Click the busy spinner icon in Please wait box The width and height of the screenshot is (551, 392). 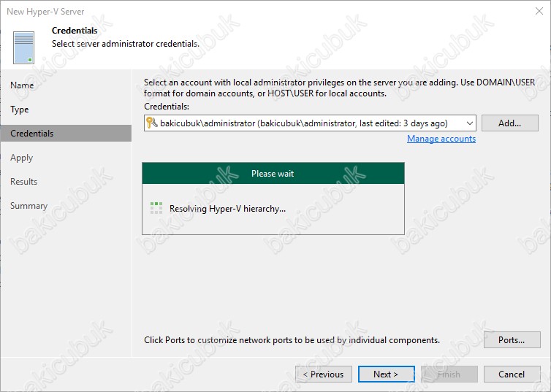(156, 208)
